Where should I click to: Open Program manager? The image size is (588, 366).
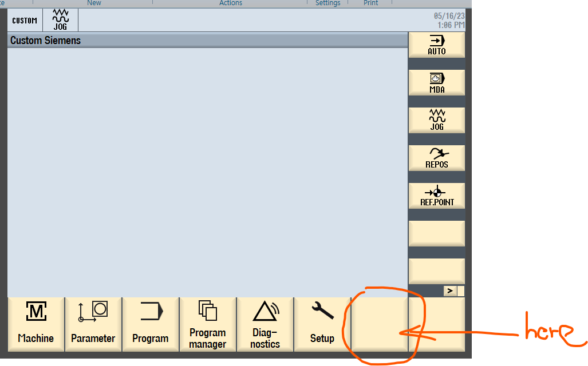[x=208, y=324]
